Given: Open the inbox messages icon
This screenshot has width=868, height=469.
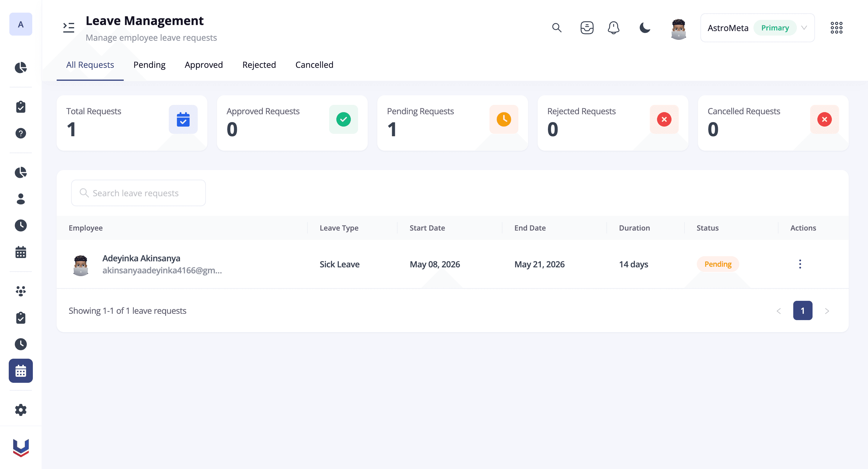Looking at the screenshot, I should [x=587, y=28].
